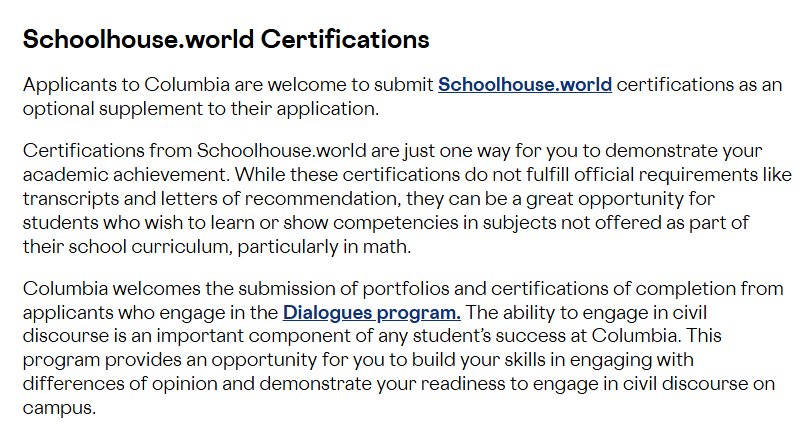Click the word 'campus' at the end
Image resolution: width=810 pixels, height=435 pixels.
click(x=57, y=408)
